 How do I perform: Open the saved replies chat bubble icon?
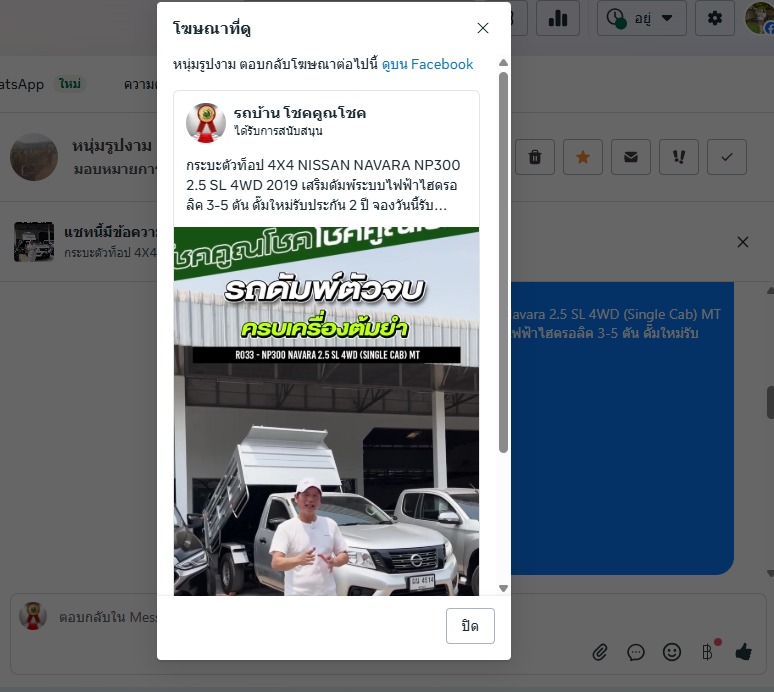[x=636, y=653]
